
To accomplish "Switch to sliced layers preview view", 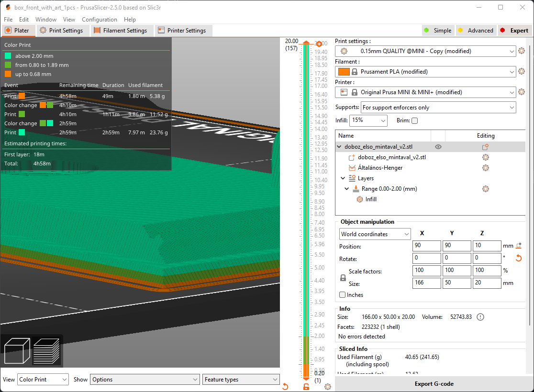I will 46,350.
